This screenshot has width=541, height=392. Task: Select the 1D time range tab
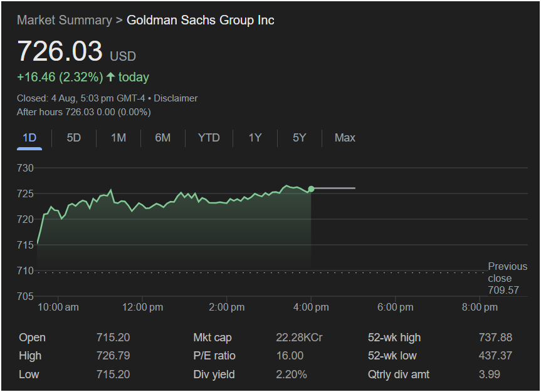click(x=29, y=138)
